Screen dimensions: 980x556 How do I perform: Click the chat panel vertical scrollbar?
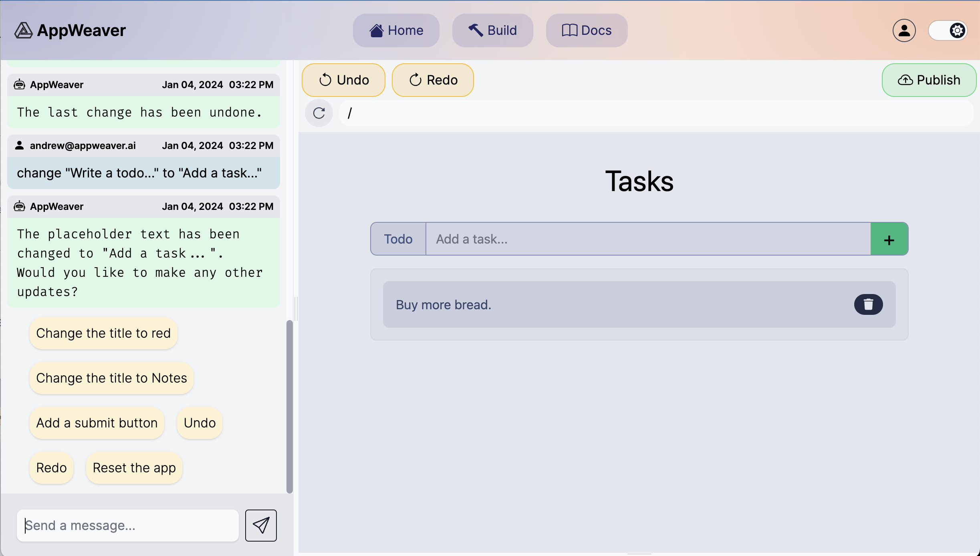coord(289,406)
